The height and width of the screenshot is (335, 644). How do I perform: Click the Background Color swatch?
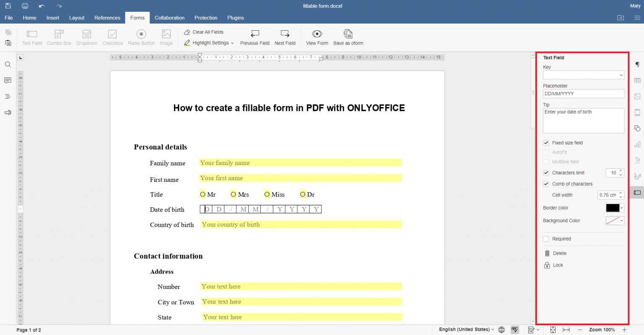point(612,220)
